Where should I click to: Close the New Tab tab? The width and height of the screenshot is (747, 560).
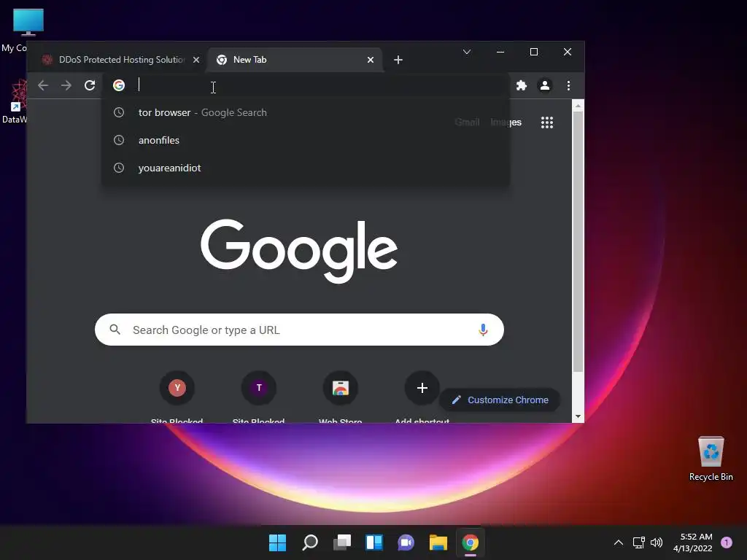click(371, 60)
